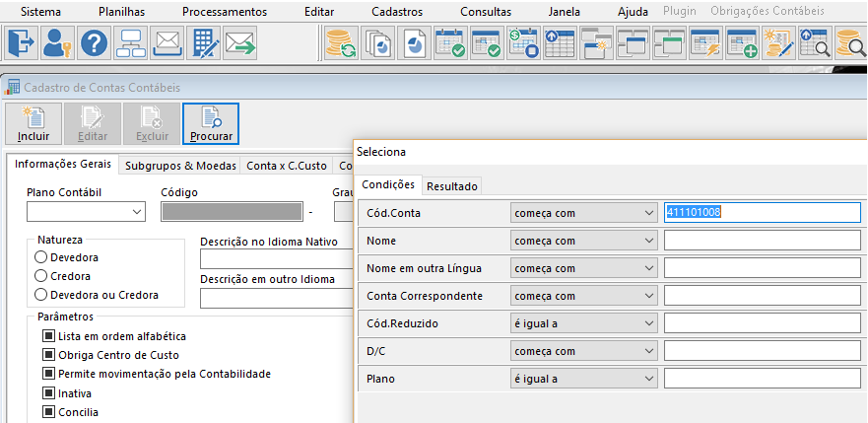The width and height of the screenshot is (868, 423).
Task: Click the exit door icon in toolbar
Action: coord(22,43)
